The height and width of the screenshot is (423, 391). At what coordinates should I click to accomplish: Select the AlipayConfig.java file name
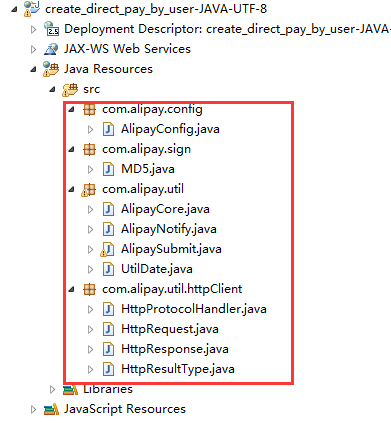pos(170,129)
